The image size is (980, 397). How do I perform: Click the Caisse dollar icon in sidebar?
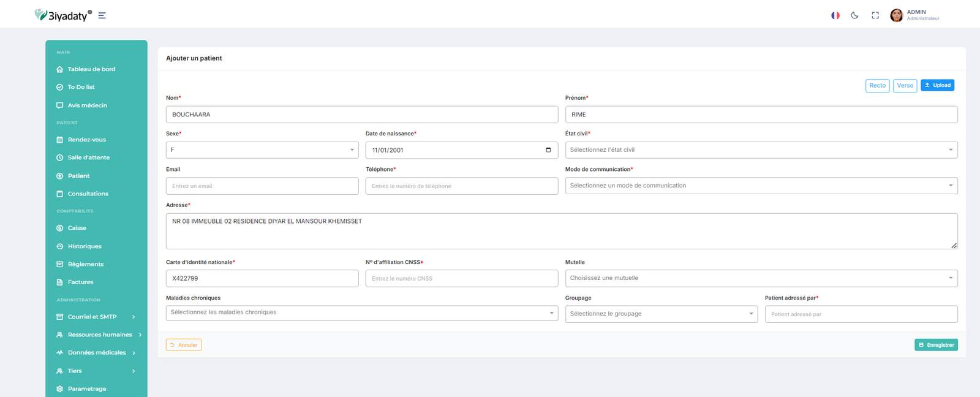[60, 228]
